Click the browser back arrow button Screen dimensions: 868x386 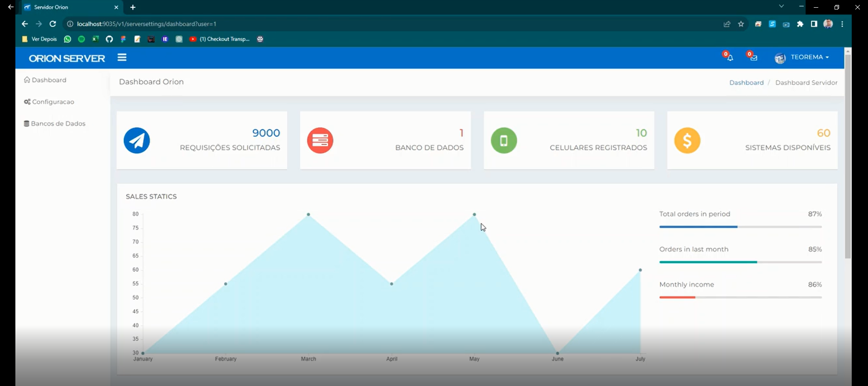(25, 24)
